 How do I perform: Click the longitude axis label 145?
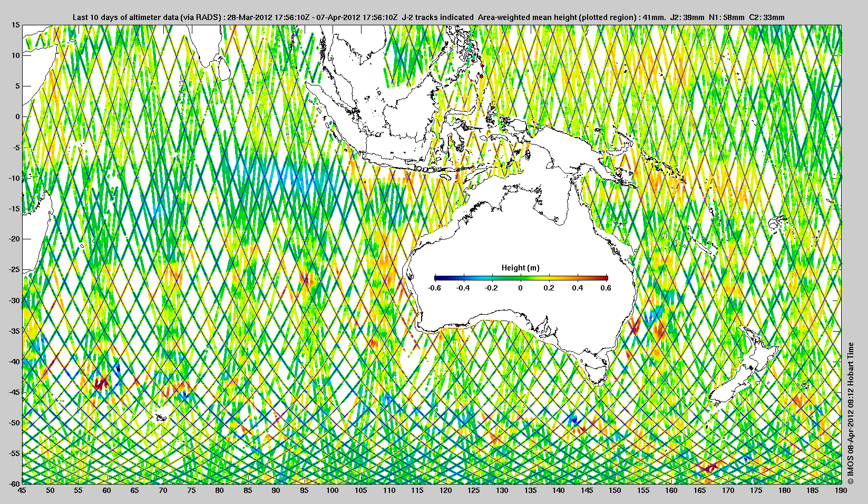click(x=587, y=490)
